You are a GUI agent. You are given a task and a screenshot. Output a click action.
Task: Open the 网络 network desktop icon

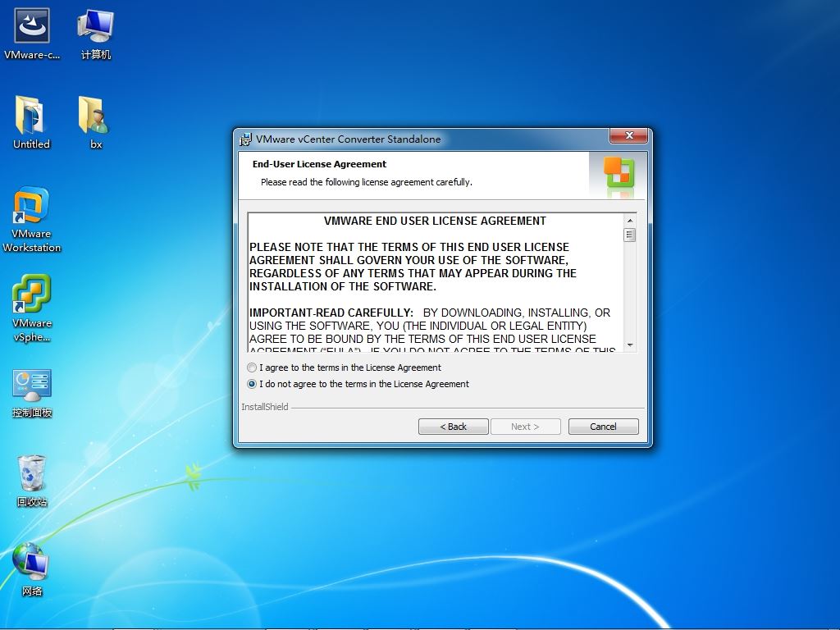tap(32, 569)
